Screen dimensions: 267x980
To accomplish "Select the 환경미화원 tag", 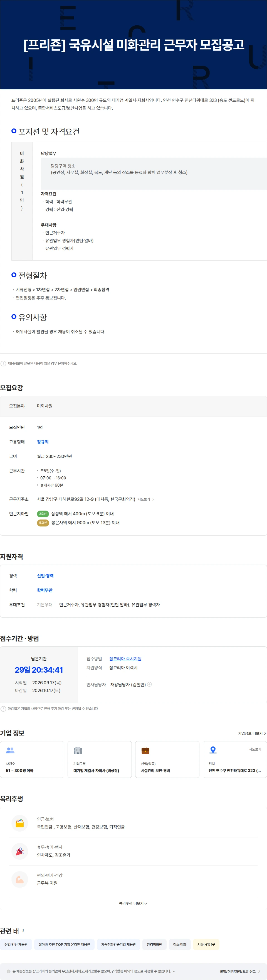I will click(154, 944).
